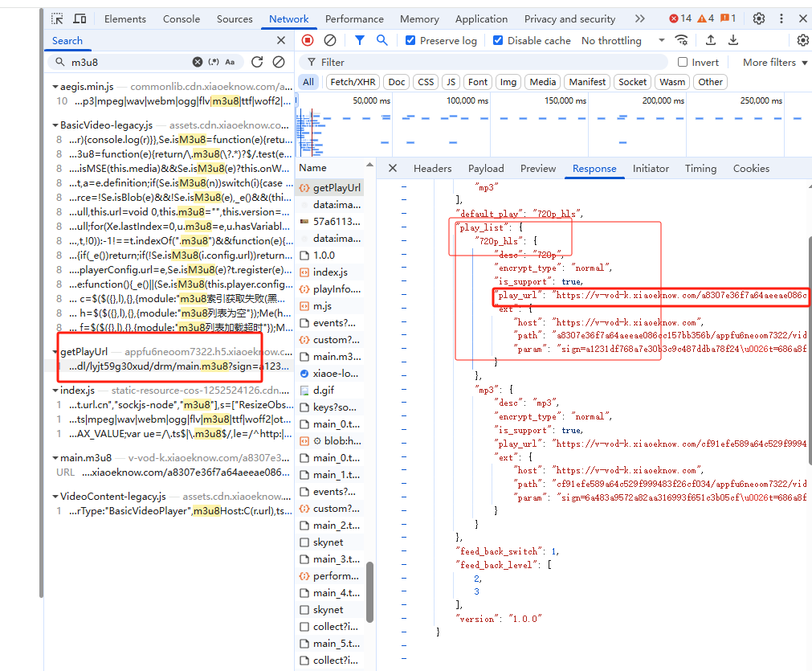Open the Headers tab of request
Viewport: 812px width, 671px height.
(x=432, y=169)
